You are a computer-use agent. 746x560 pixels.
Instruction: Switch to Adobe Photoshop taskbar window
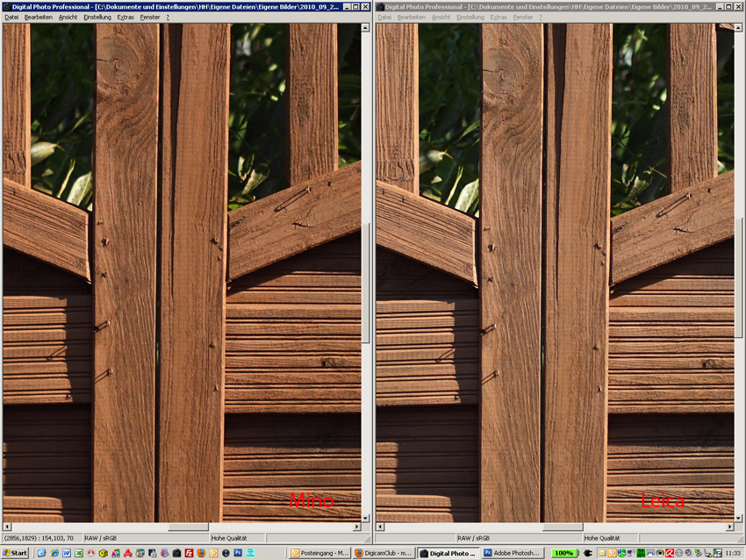point(512,553)
